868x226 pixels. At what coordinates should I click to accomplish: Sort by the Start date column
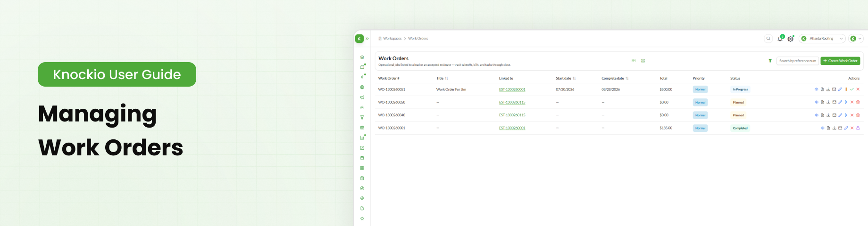point(566,78)
